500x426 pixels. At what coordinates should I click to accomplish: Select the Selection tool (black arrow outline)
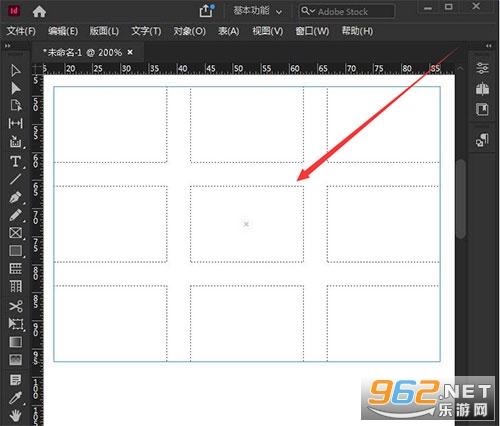(15, 70)
